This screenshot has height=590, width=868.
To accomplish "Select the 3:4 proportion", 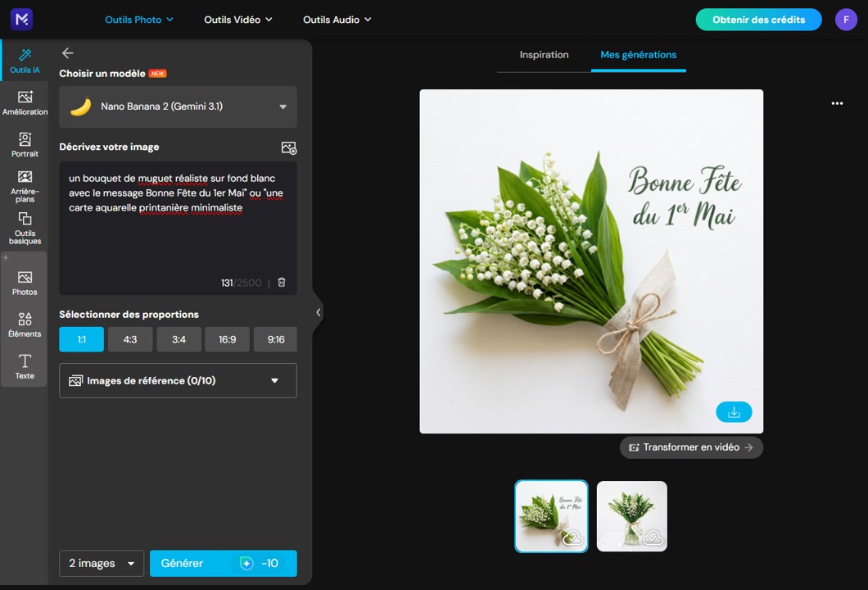I will point(179,339).
